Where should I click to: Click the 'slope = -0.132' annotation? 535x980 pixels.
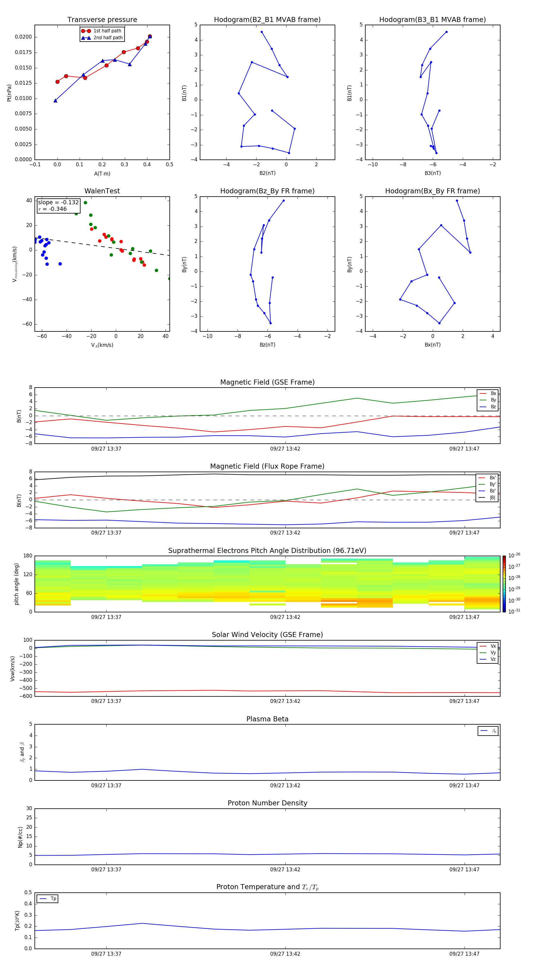point(58,203)
